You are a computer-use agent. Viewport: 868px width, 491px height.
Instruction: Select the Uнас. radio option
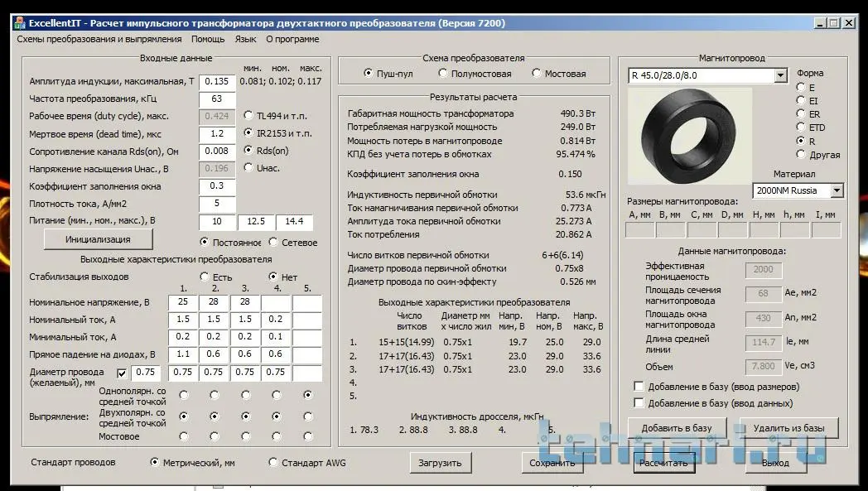tap(248, 167)
